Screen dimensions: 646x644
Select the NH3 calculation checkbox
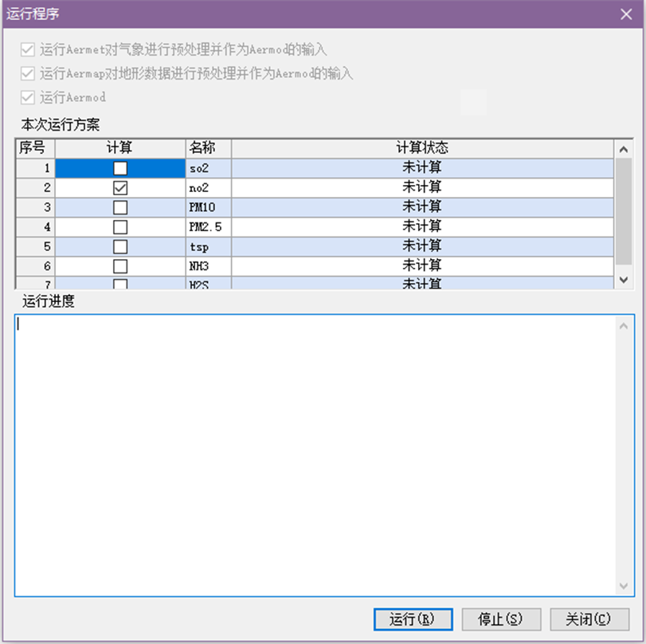click(120, 266)
